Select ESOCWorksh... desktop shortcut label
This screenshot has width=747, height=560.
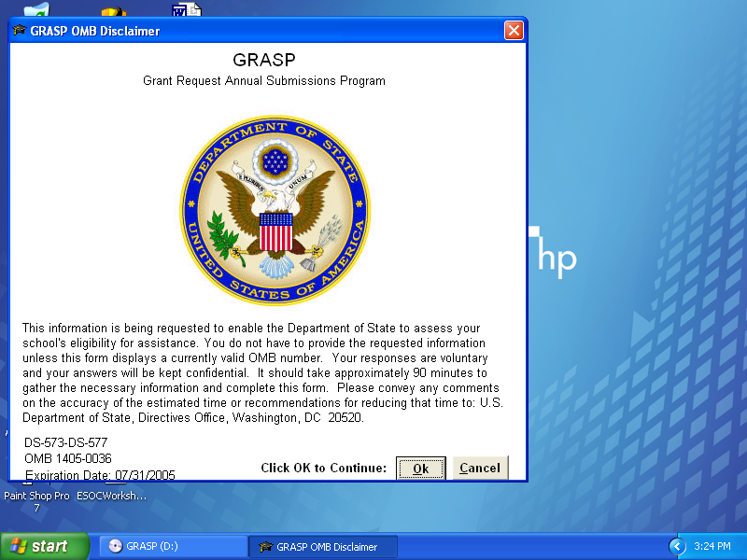(111, 496)
